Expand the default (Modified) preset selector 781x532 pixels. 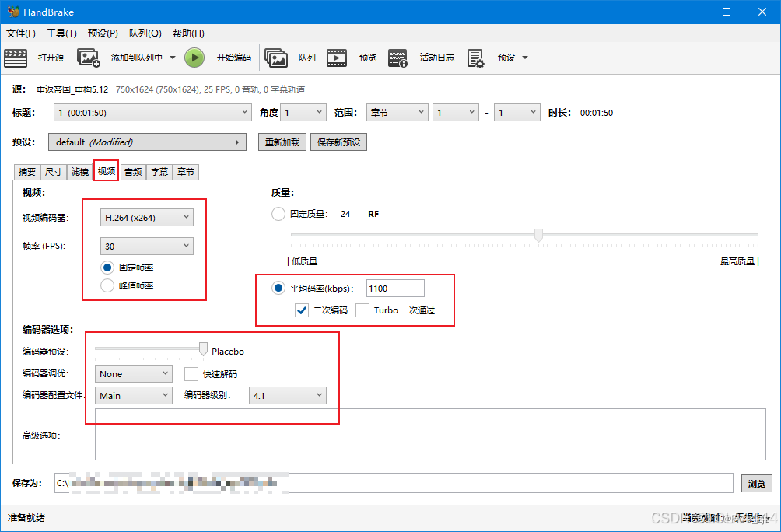148,142
